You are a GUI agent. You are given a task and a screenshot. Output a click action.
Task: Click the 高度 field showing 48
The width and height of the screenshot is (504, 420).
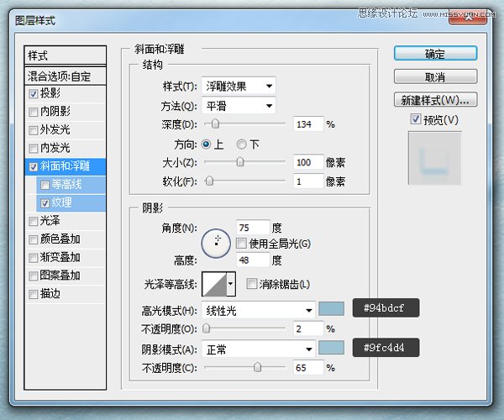(x=253, y=260)
